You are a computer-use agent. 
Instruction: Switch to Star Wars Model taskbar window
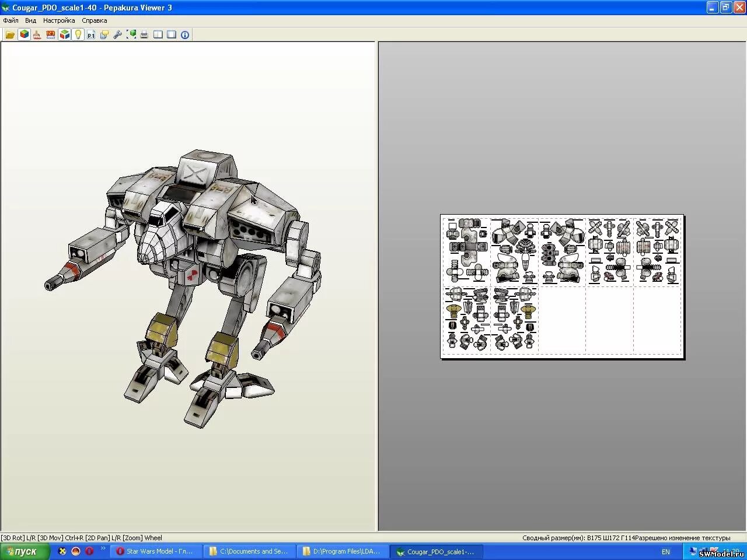tap(158, 551)
